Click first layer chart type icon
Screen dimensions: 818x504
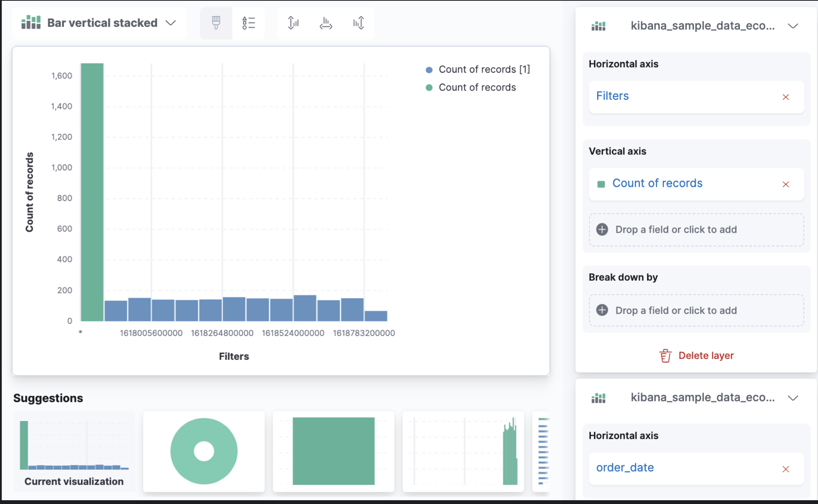tap(598, 26)
